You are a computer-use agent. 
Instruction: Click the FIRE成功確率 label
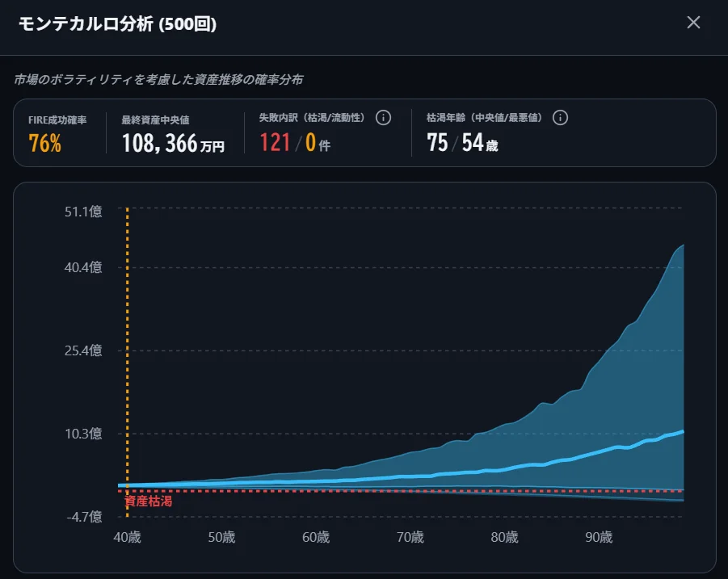57,120
